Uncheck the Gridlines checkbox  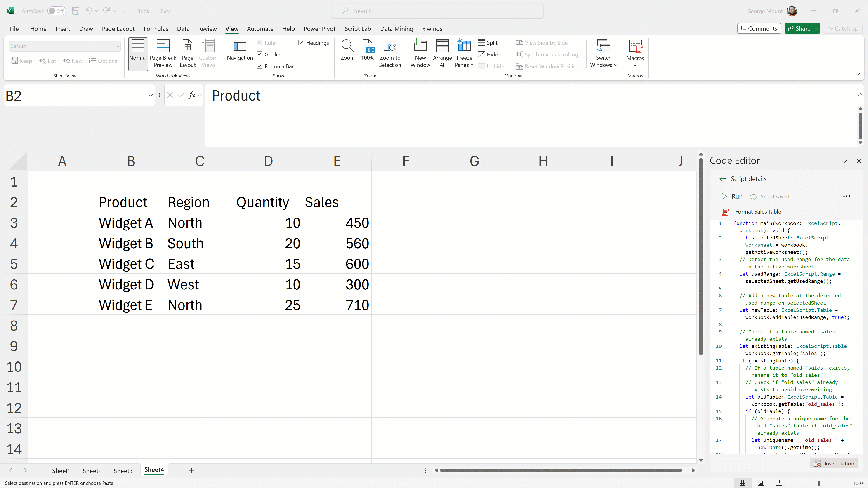259,54
